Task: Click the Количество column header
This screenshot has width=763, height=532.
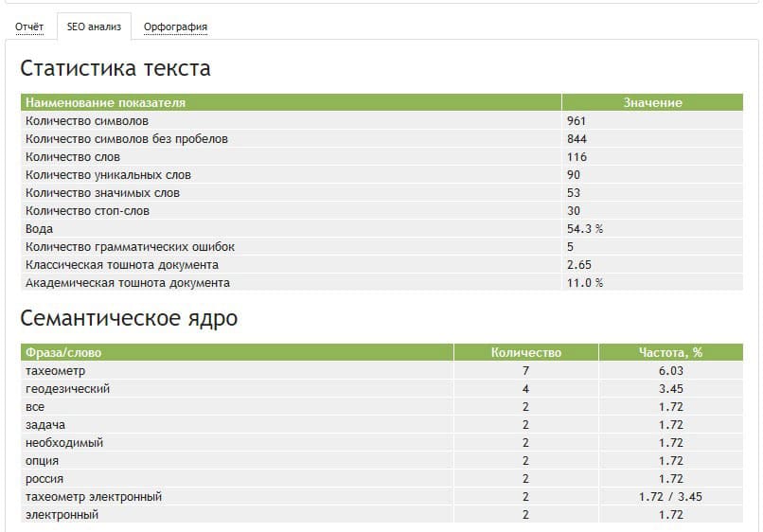Action: (525, 352)
